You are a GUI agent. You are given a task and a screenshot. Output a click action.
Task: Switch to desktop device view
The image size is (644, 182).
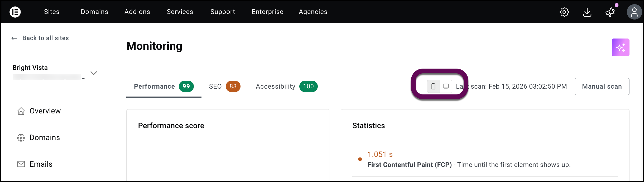446,86
